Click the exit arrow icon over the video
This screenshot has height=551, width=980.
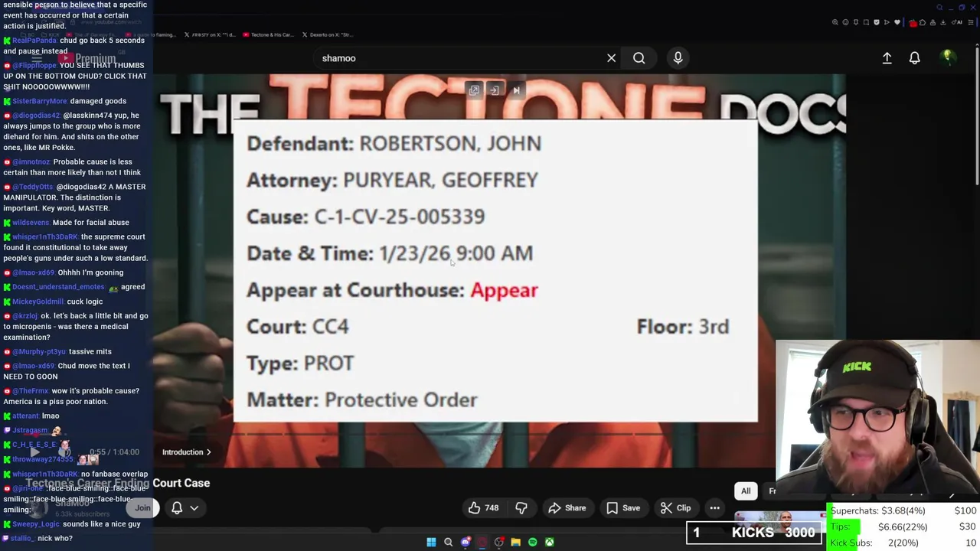[495, 90]
